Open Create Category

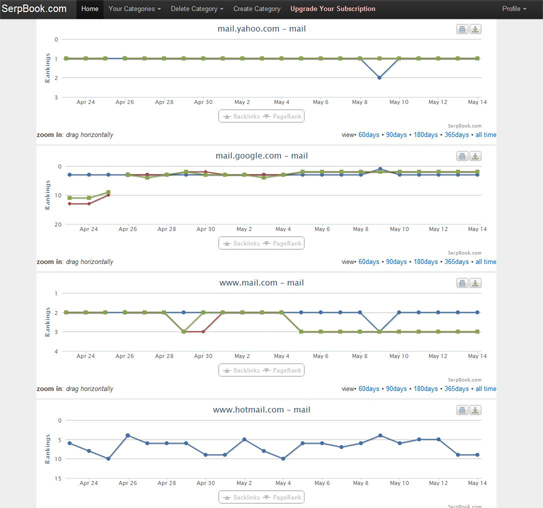click(257, 9)
